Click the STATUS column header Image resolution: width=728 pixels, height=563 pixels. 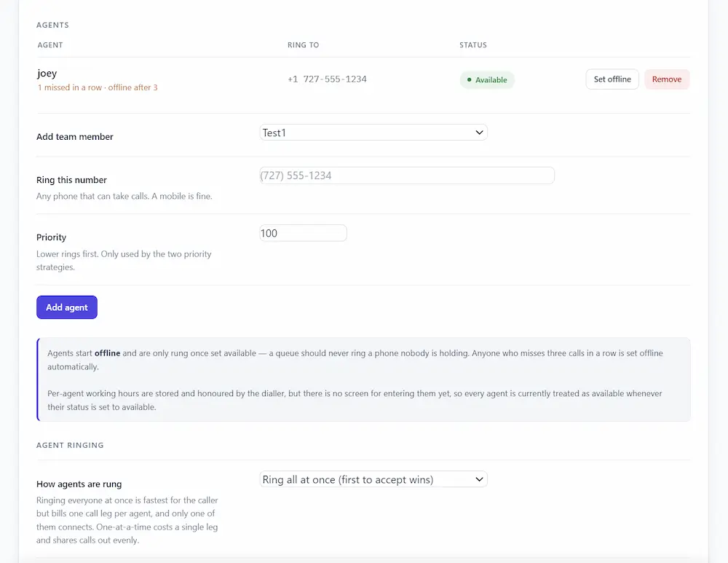point(473,45)
